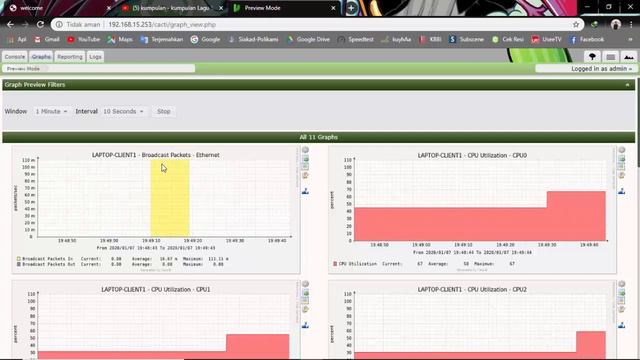Open Gmail bookmark

[x=47, y=40]
